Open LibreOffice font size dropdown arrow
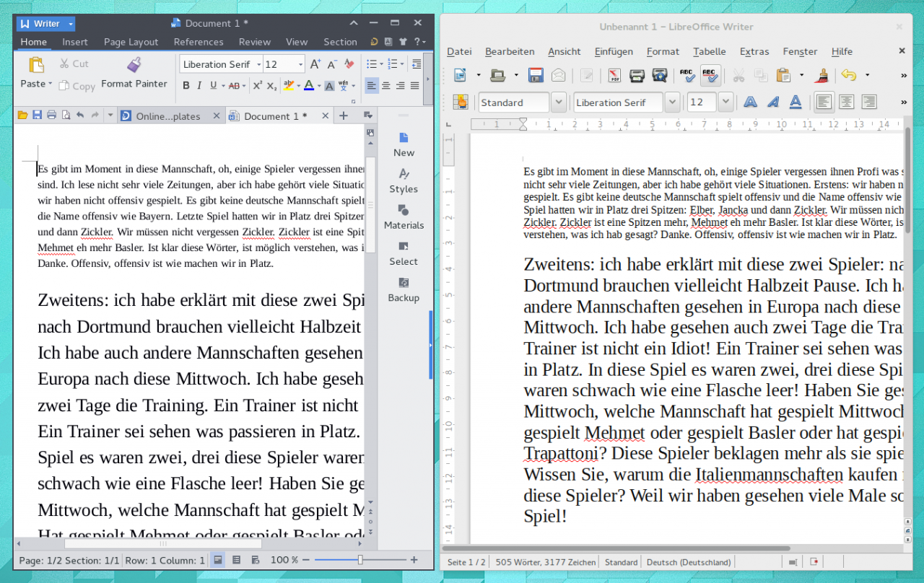Viewport: 924px width, 583px height. pos(725,102)
